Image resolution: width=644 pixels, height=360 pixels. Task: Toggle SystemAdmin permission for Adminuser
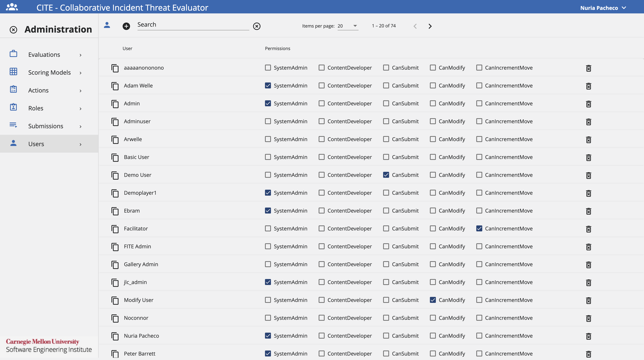(268, 121)
